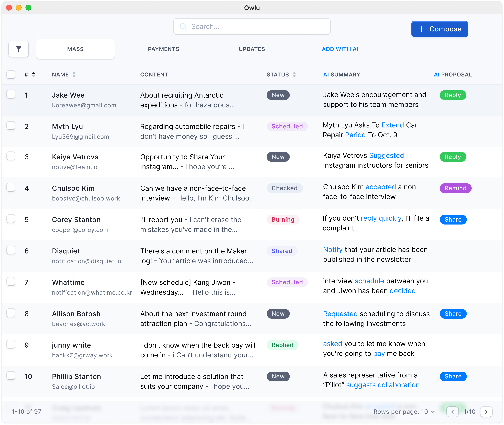Screen dimensions: 504x425
Task: Click the ADD WITH AI link
Action: pyautogui.click(x=340, y=49)
